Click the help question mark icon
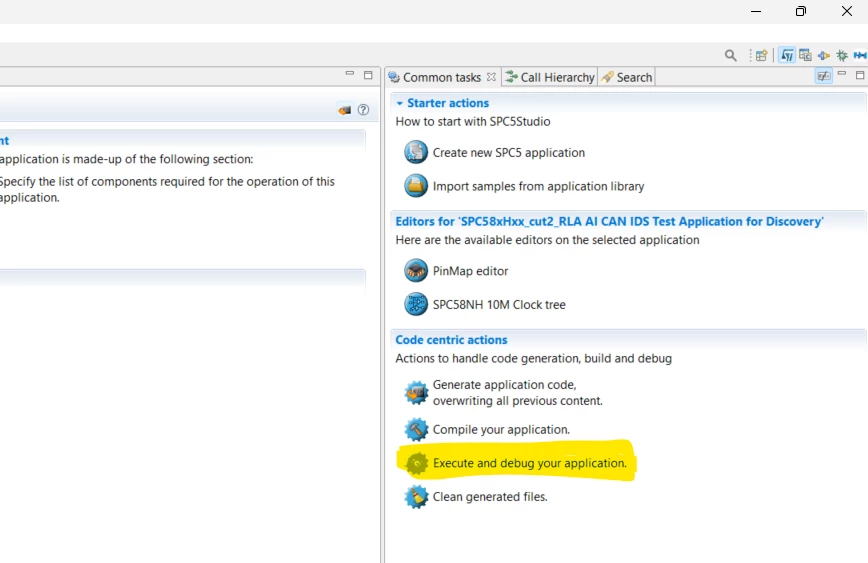The height and width of the screenshot is (563, 868). (x=363, y=110)
